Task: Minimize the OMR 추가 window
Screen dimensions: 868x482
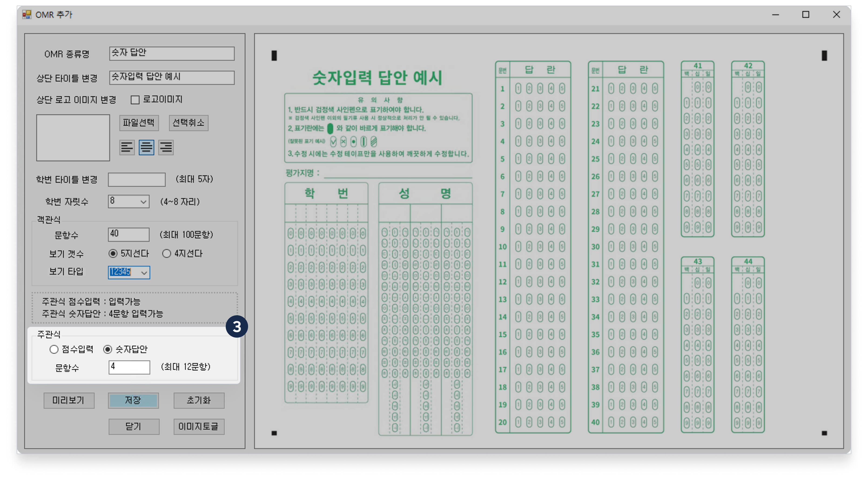Action: (x=775, y=14)
